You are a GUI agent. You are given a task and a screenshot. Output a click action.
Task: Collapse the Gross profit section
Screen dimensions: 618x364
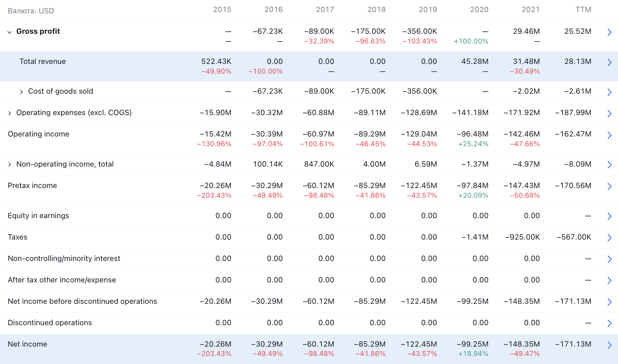coord(10,32)
